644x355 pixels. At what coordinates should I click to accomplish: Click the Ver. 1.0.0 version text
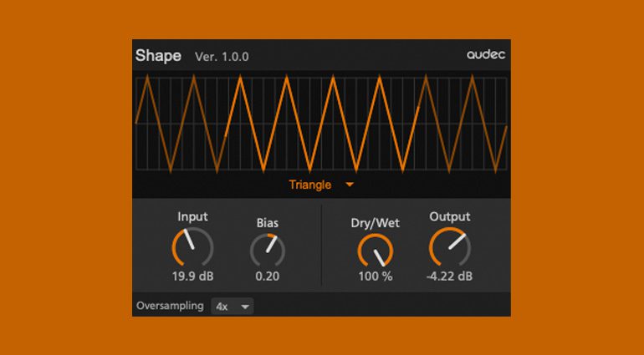coord(222,57)
